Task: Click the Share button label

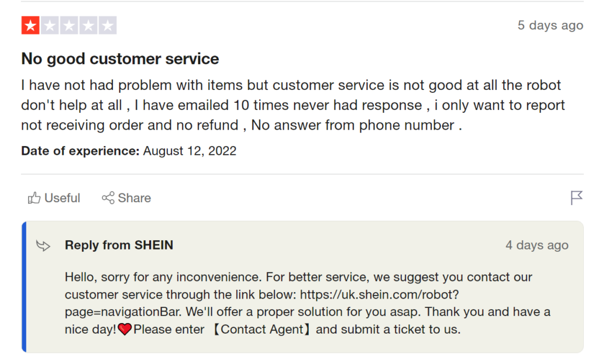Action: 135,197
